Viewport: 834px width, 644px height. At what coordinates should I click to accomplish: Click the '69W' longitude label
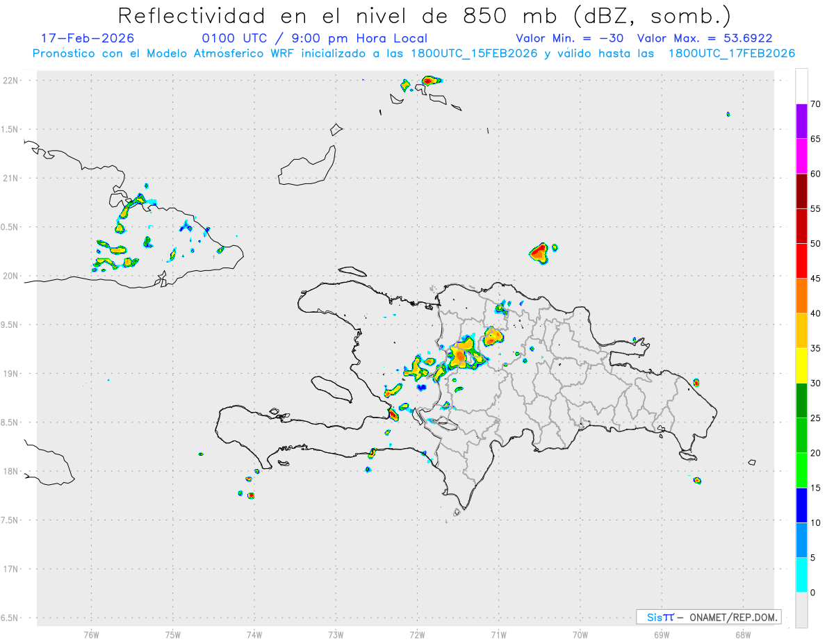click(x=661, y=634)
